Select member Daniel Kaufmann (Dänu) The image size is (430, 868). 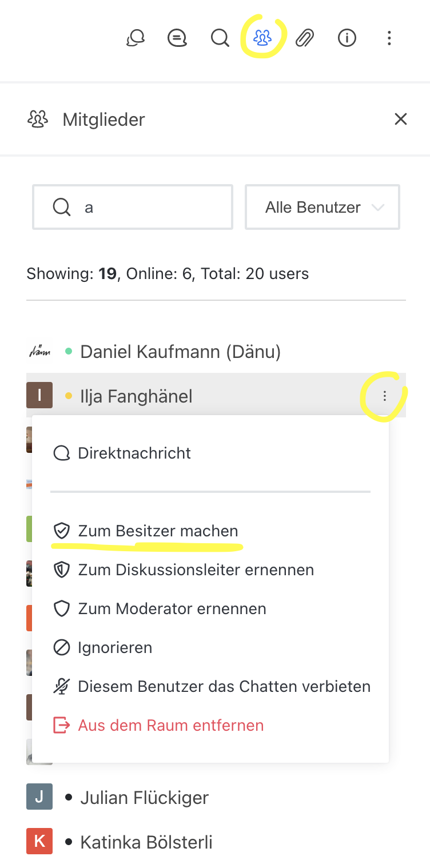[x=180, y=352]
